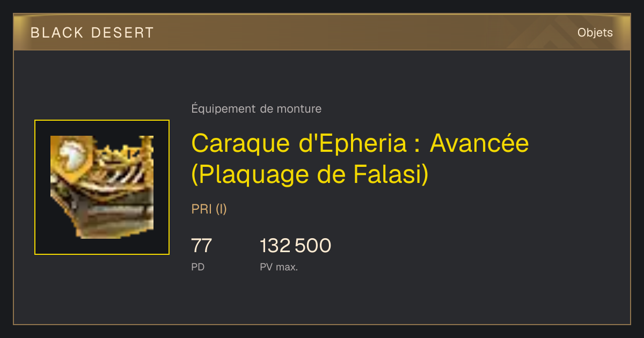The image size is (644, 338).
Task: Click the Caraque d'Epheria ship item icon
Action: point(102,187)
